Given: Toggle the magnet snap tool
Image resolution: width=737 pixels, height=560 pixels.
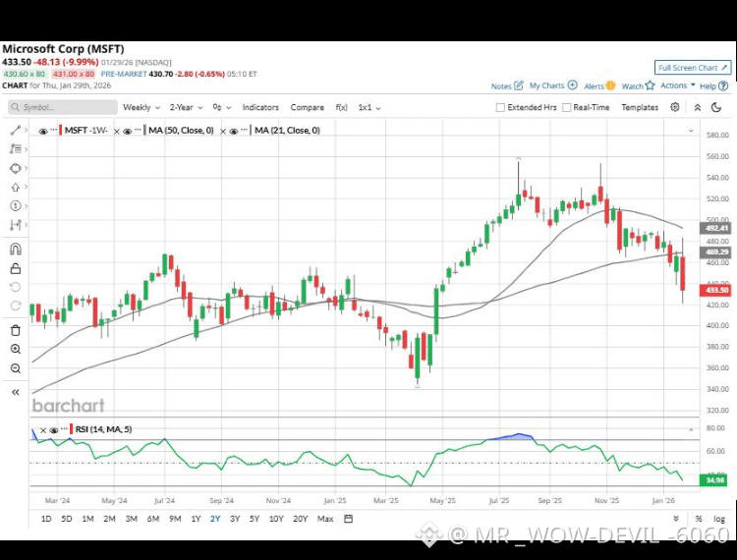Looking at the screenshot, I should 15,249.
